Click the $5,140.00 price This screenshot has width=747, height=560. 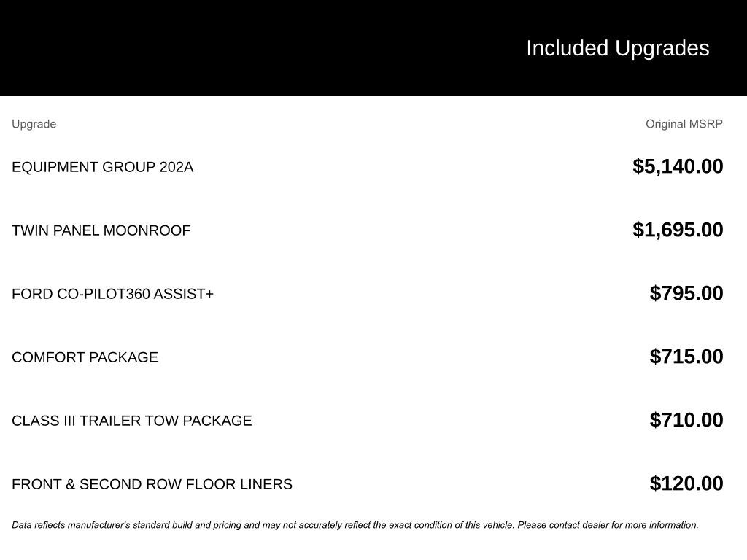point(678,166)
